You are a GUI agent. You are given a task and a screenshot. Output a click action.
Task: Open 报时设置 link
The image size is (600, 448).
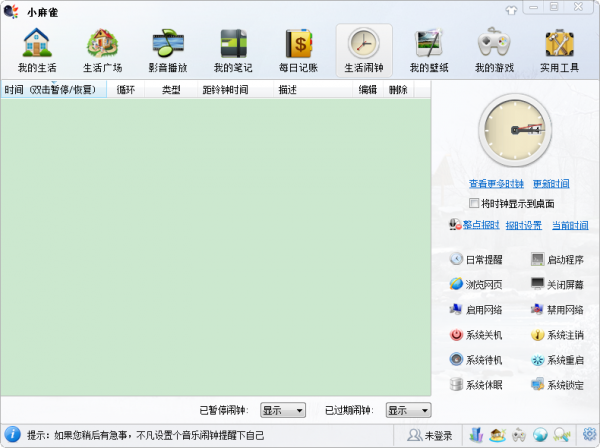pyautogui.click(x=523, y=225)
